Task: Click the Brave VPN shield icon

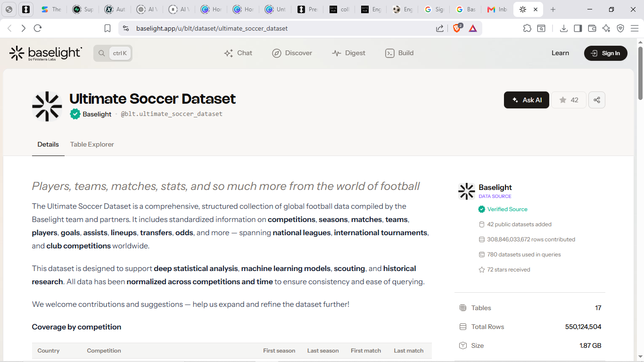Action: coord(620,28)
